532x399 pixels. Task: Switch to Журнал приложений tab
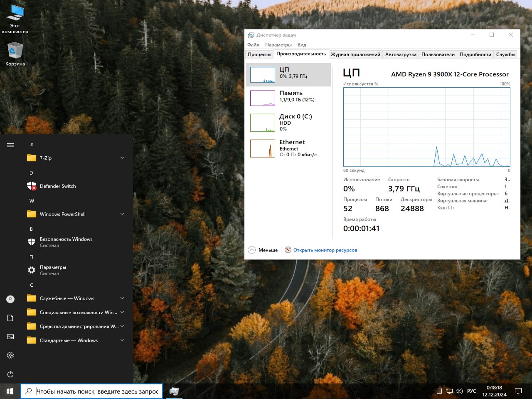coord(355,54)
